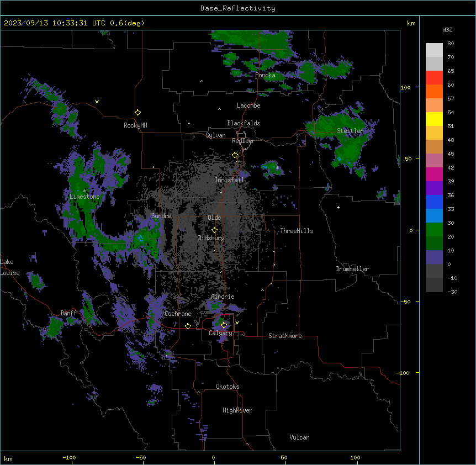
Task: Click the Lake Louise label
Action: click(x=10, y=267)
